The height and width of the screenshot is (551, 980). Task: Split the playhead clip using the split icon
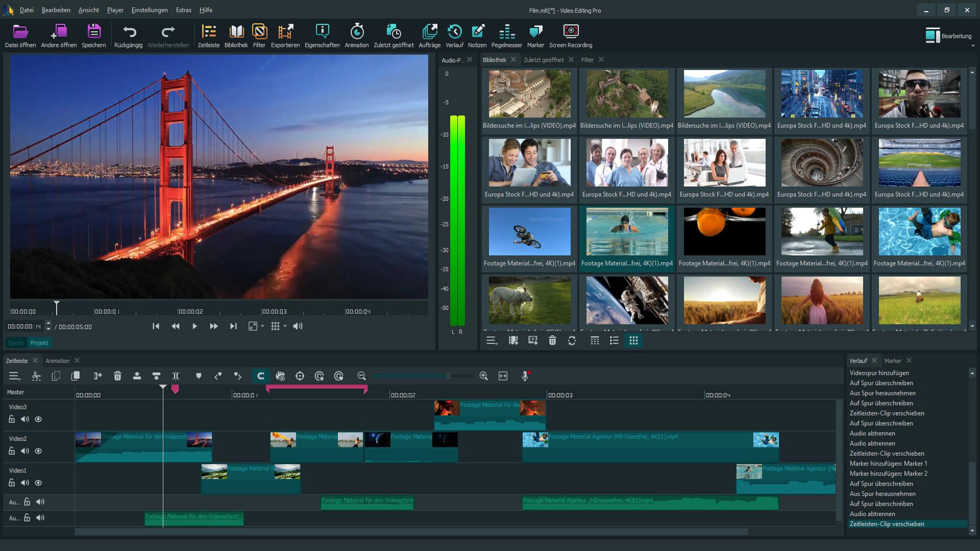pyautogui.click(x=176, y=376)
